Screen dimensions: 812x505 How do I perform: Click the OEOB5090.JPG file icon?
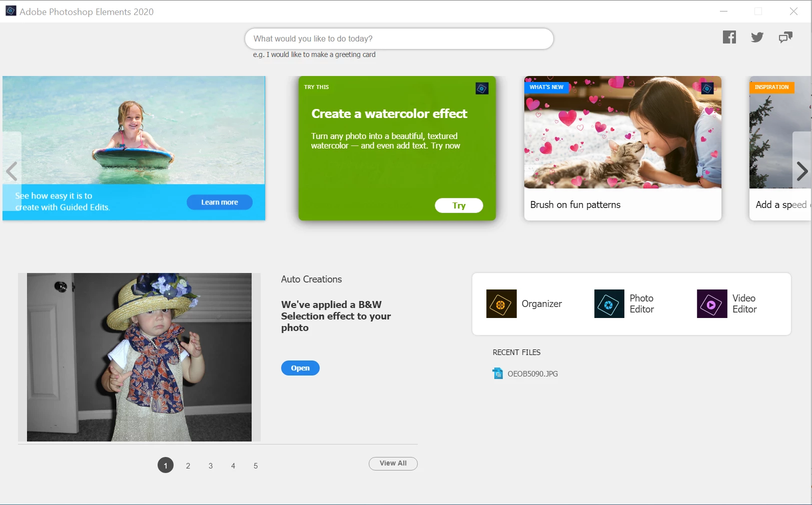click(498, 373)
